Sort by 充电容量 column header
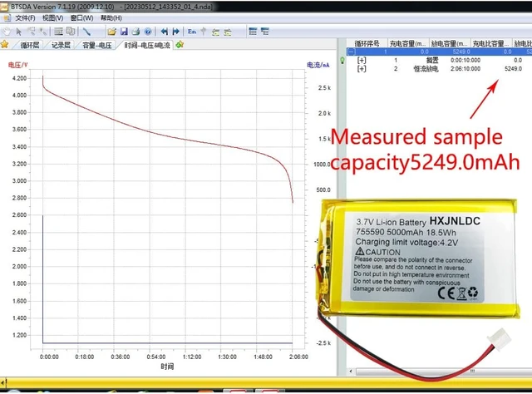 pyautogui.click(x=408, y=43)
